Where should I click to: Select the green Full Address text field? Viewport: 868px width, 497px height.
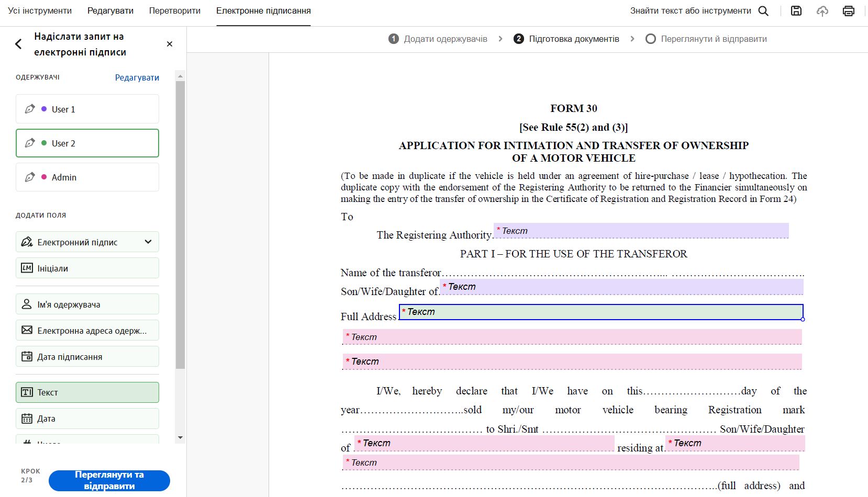pos(601,312)
